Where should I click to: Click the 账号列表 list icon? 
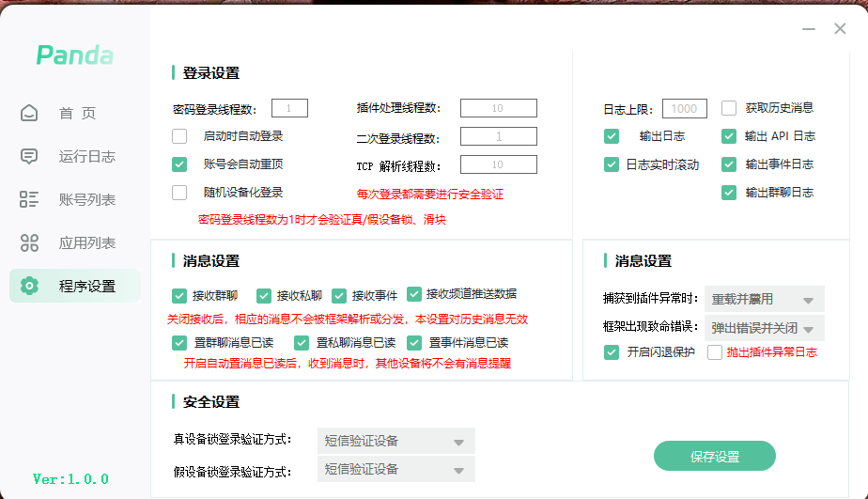point(29,199)
